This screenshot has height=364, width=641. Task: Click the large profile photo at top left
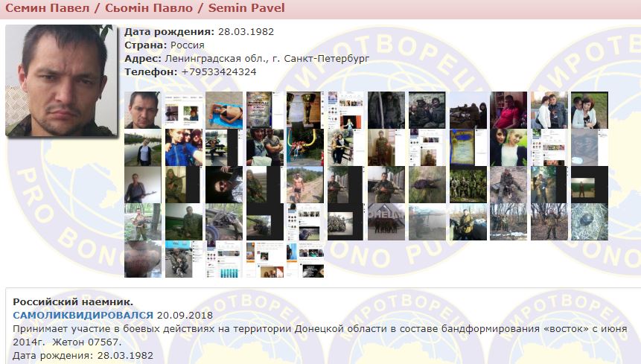61,80
